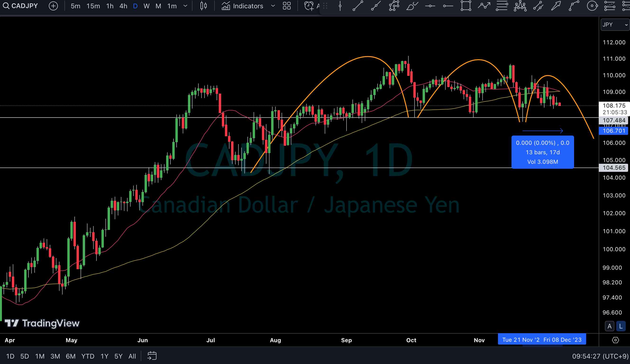The width and height of the screenshot is (630, 364).
Task: Open the layout grid selector
Action: [287, 6]
